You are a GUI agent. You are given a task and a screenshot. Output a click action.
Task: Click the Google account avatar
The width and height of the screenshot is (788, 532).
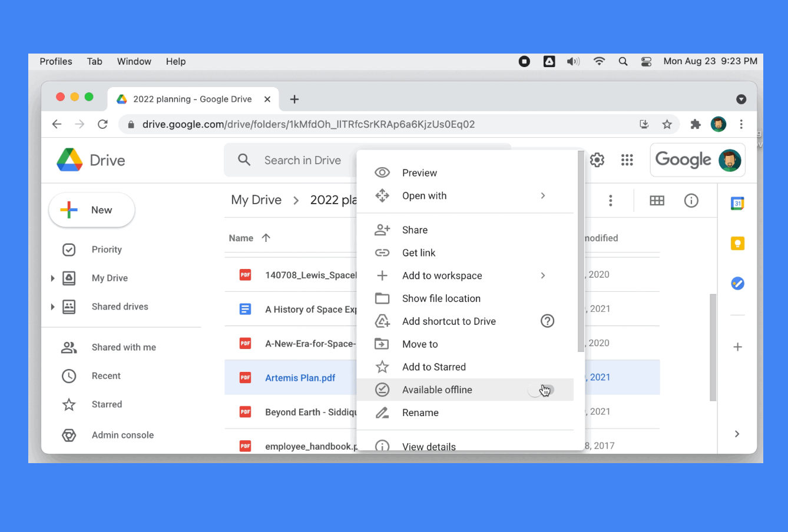point(730,160)
